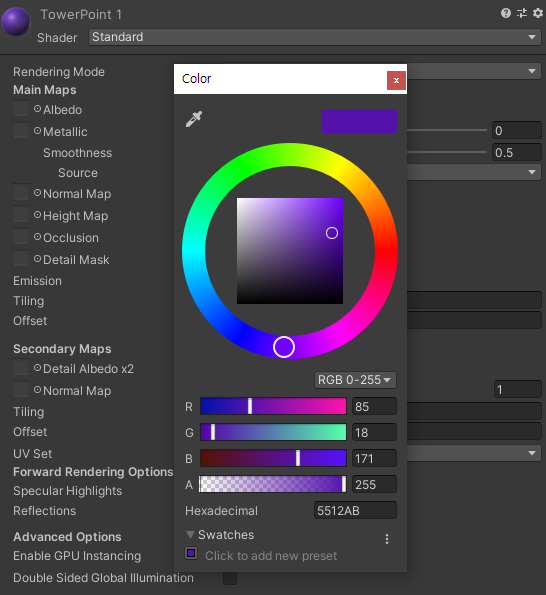Pick a color with the eyedropper tool

[x=194, y=120]
